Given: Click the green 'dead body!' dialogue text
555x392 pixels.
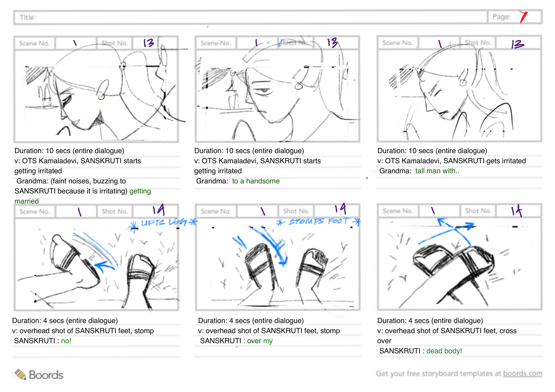Looking at the screenshot, I should tap(444, 351).
